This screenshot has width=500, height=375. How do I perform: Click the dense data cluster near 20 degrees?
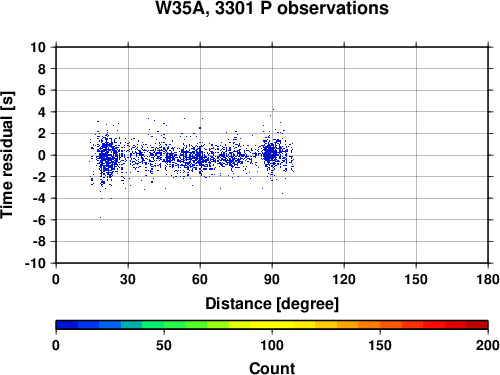107,156
